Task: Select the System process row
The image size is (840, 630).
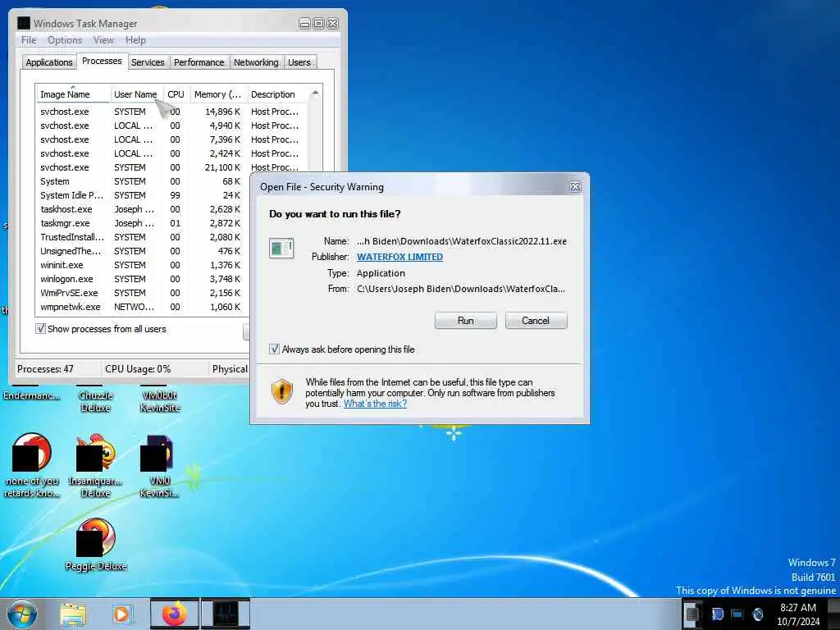Action: tap(144, 181)
